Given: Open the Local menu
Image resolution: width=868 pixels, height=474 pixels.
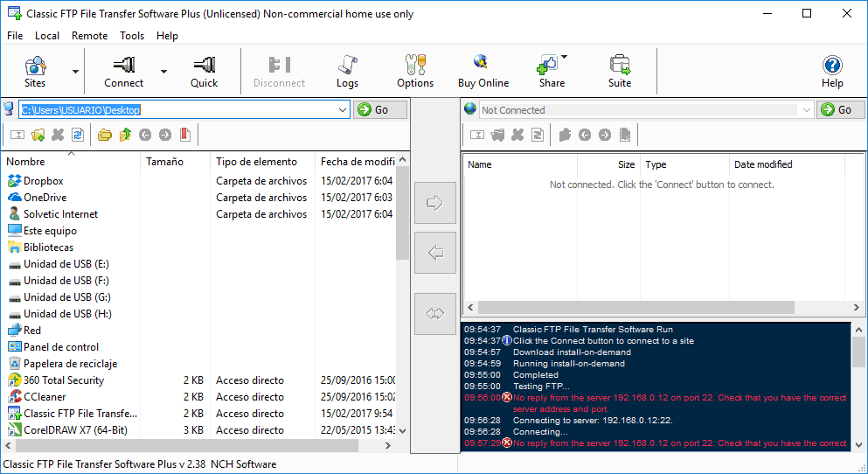Looking at the screenshot, I should 47,36.
